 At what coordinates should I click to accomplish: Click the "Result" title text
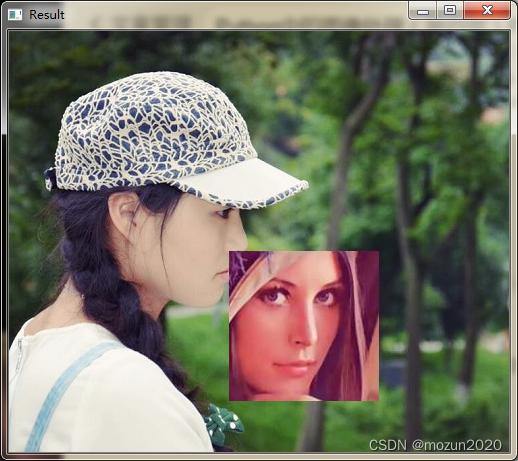(47, 15)
